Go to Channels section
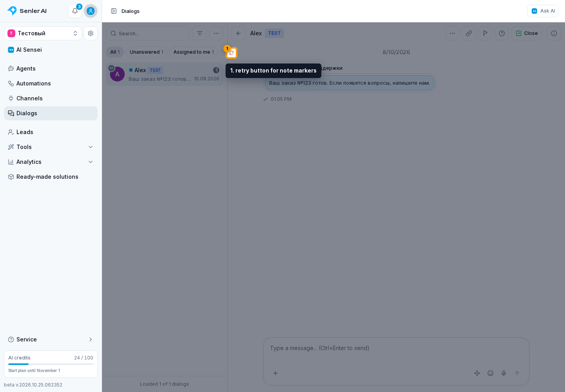The image size is (565, 392). tap(51, 98)
